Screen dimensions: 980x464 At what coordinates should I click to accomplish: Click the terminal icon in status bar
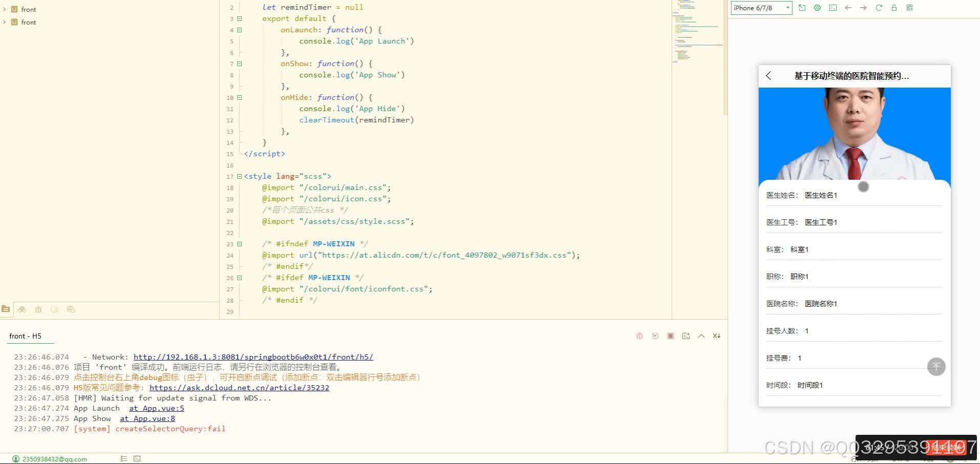click(137, 459)
